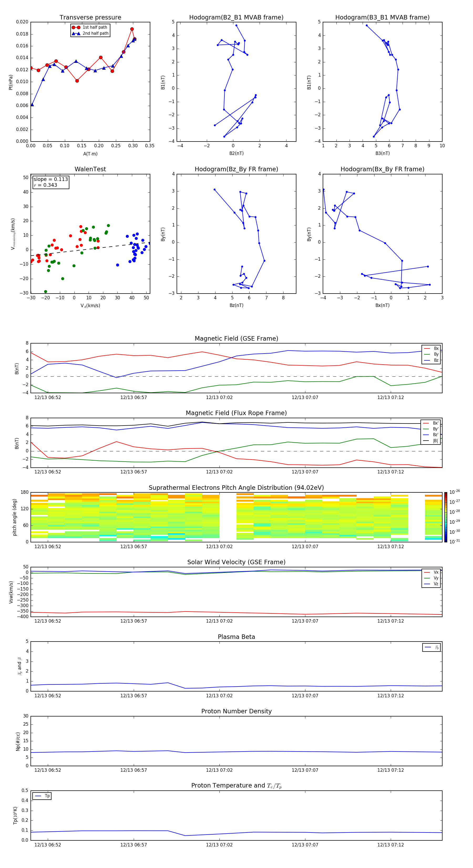Select By' in the Flux Rope legend

(431, 429)
